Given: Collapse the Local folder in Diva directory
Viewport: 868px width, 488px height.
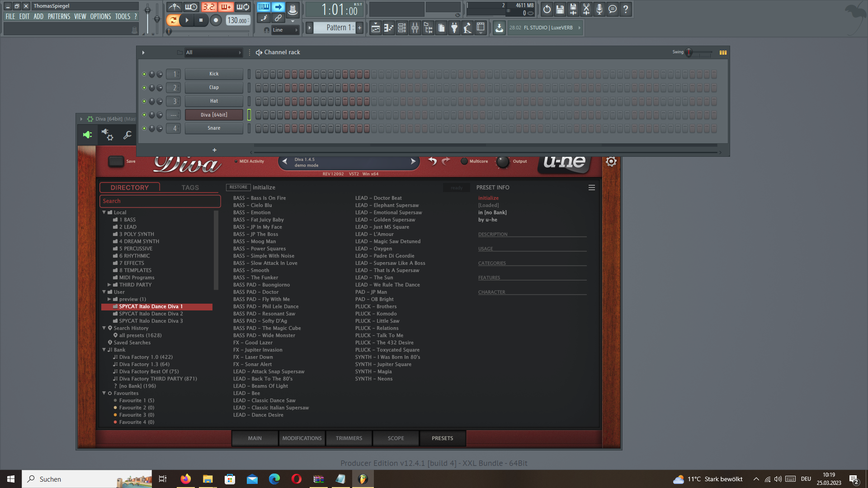Looking at the screenshot, I should point(104,212).
